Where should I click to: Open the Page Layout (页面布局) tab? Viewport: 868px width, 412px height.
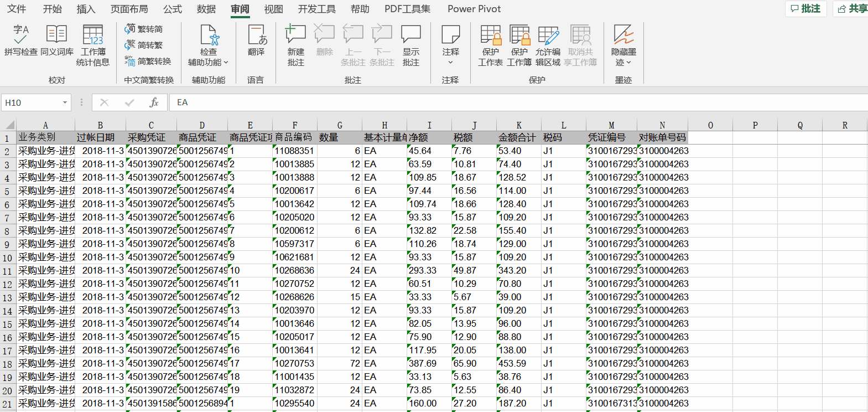[129, 9]
